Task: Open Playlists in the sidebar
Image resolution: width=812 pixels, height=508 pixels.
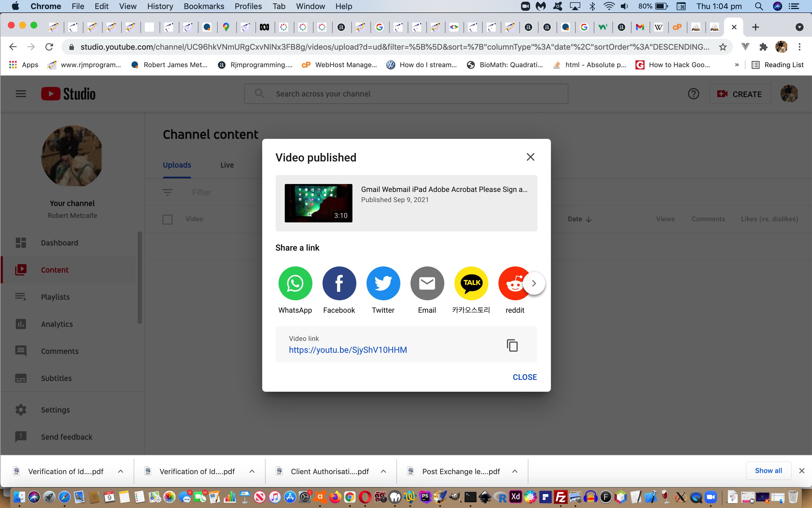Action: [68, 297]
